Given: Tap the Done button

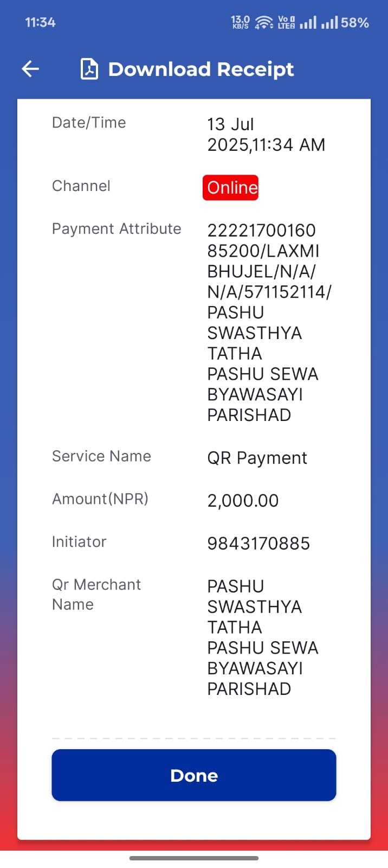Looking at the screenshot, I should (194, 775).
